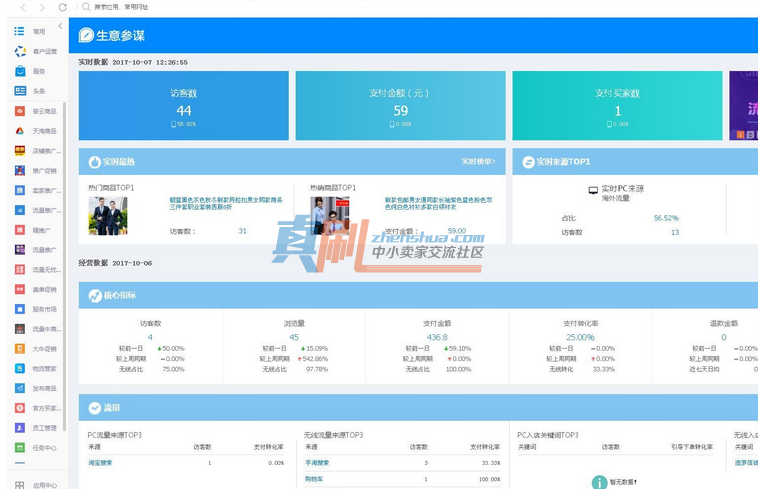
Task: Open the 访客数 44 realtime card
Action: point(184,106)
